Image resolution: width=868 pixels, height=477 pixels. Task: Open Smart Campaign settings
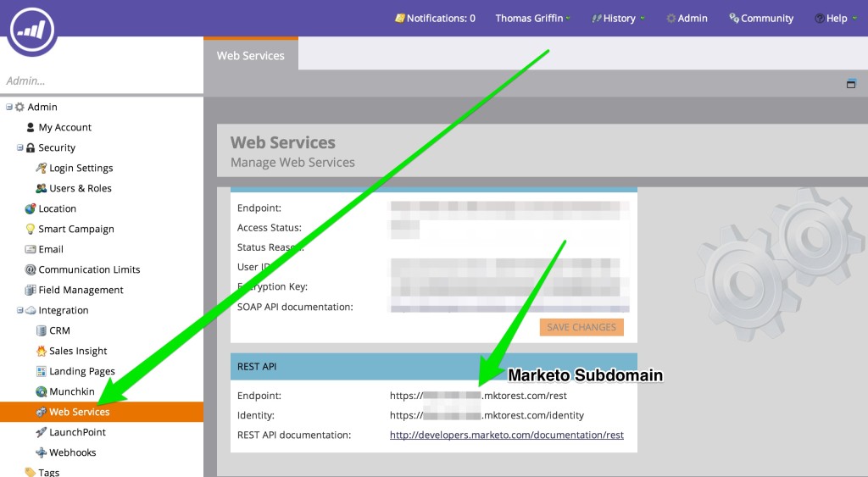point(75,229)
